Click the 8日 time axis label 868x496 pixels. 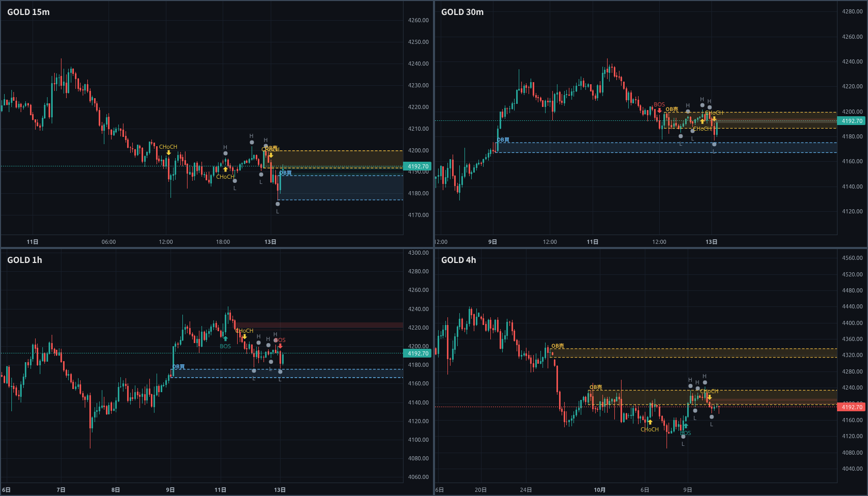point(116,490)
